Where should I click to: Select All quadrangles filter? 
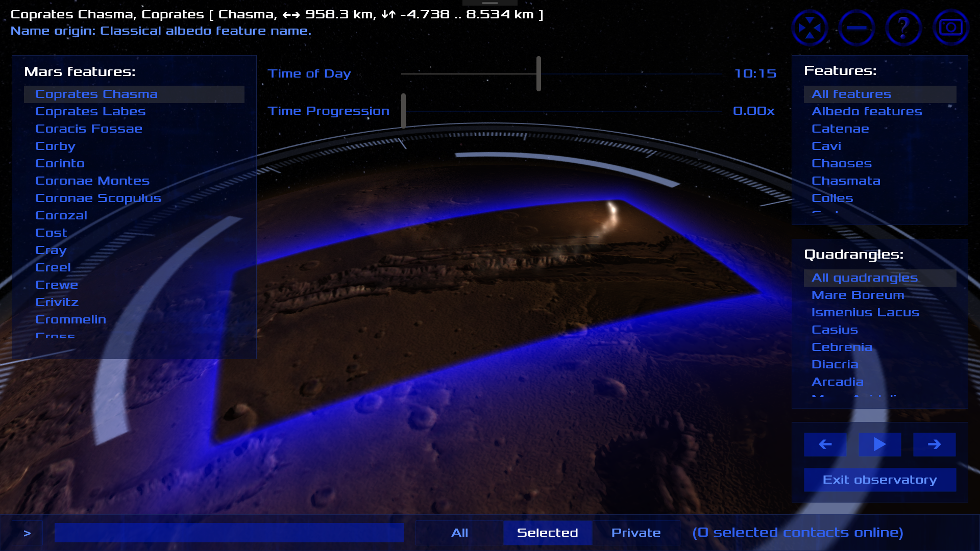(x=880, y=278)
